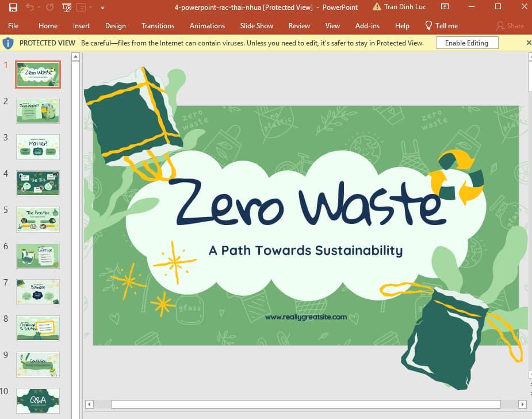
Task: Close the Protected View message bar
Action: pyautogui.click(x=529, y=43)
